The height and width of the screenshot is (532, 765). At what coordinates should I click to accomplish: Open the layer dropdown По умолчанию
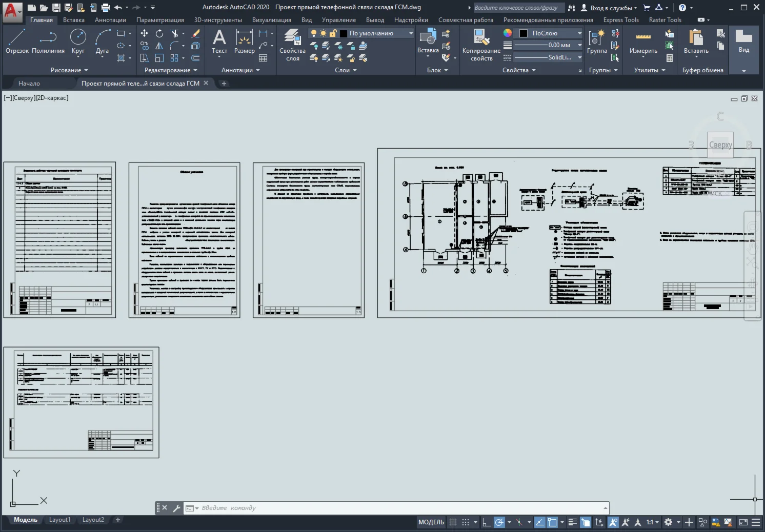point(361,33)
